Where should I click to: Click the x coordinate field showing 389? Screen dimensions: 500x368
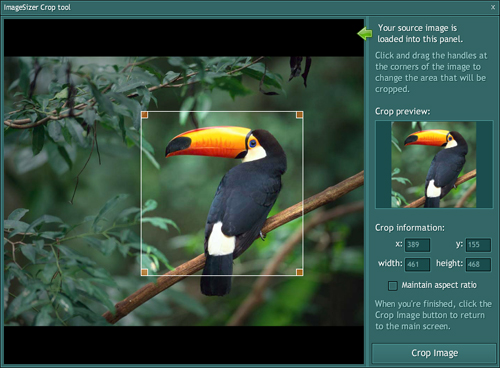(417, 245)
